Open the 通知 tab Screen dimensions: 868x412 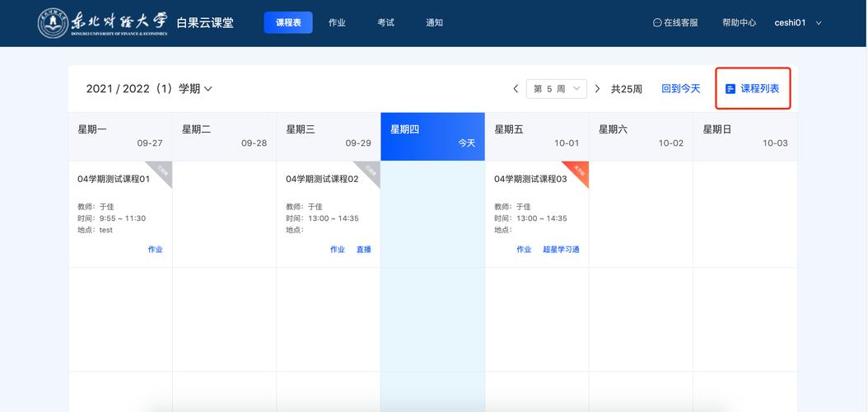click(x=435, y=23)
